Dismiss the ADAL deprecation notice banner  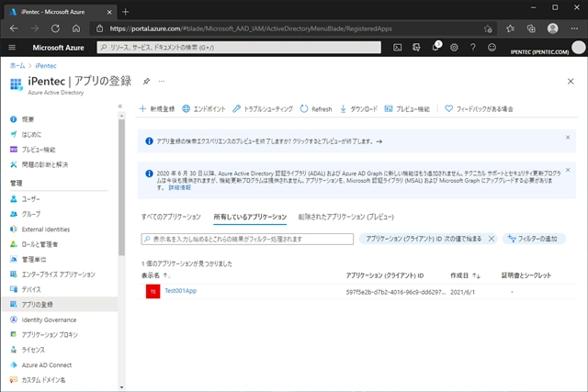568,170
